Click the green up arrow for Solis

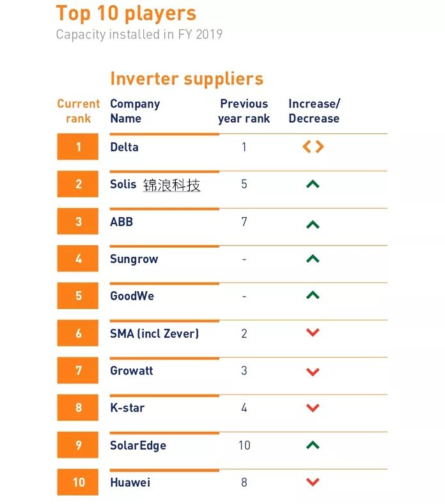[x=313, y=185]
